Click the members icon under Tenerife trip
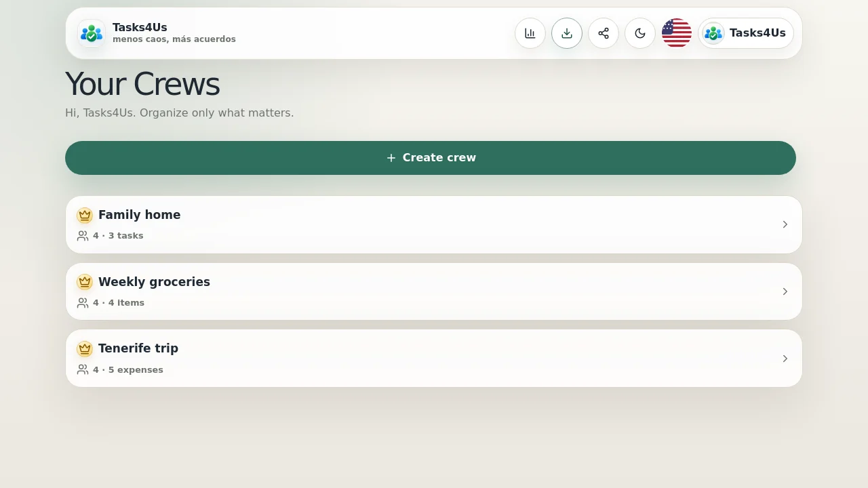This screenshot has height=488, width=868. click(x=83, y=369)
